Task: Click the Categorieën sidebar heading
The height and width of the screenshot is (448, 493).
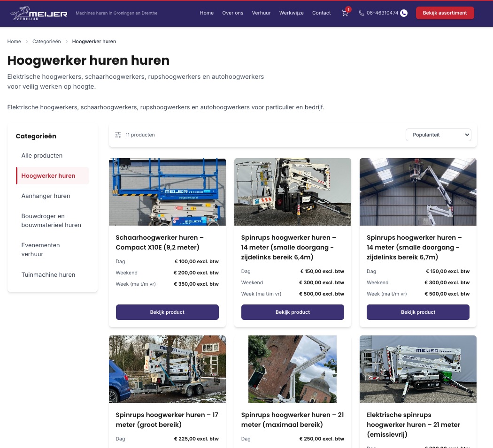Action: [x=36, y=136]
